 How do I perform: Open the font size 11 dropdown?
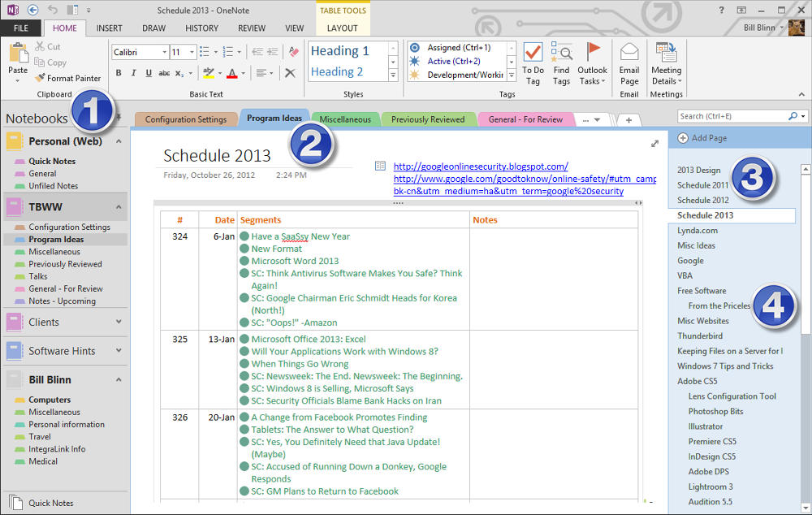192,52
